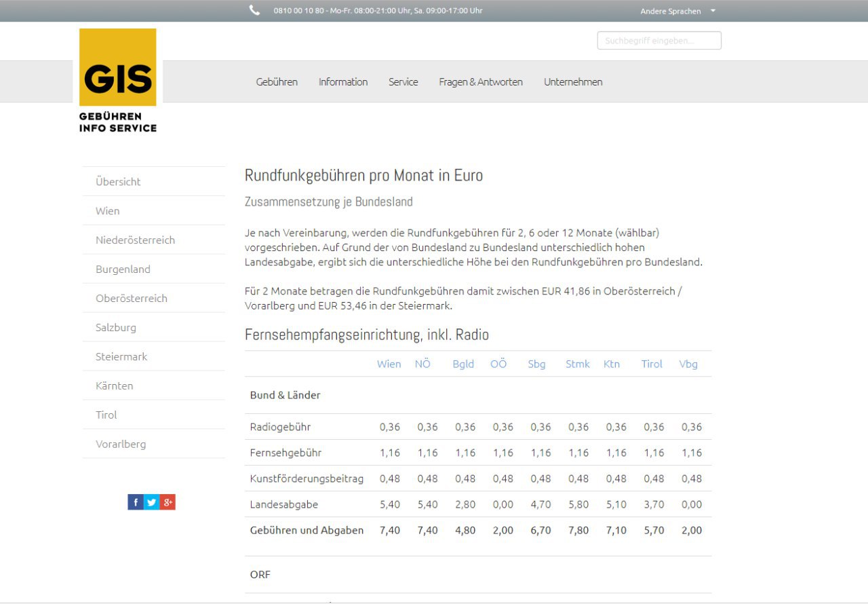Click total 7,10 in Ktn column

[616, 530]
